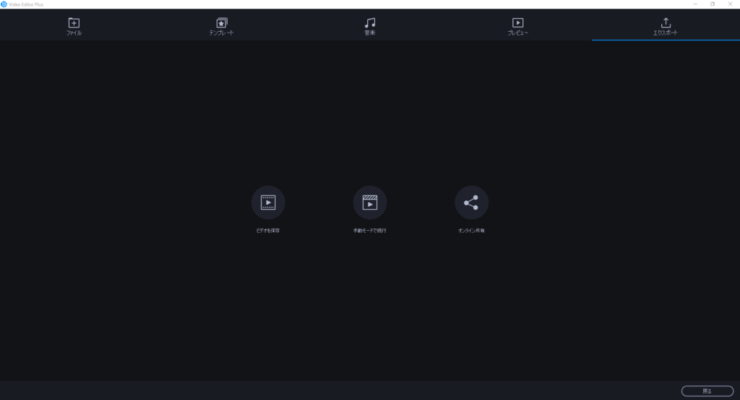The height and width of the screenshot is (400, 740).
Task: Maximize the Video Editor Plus window
Action: [713, 4]
